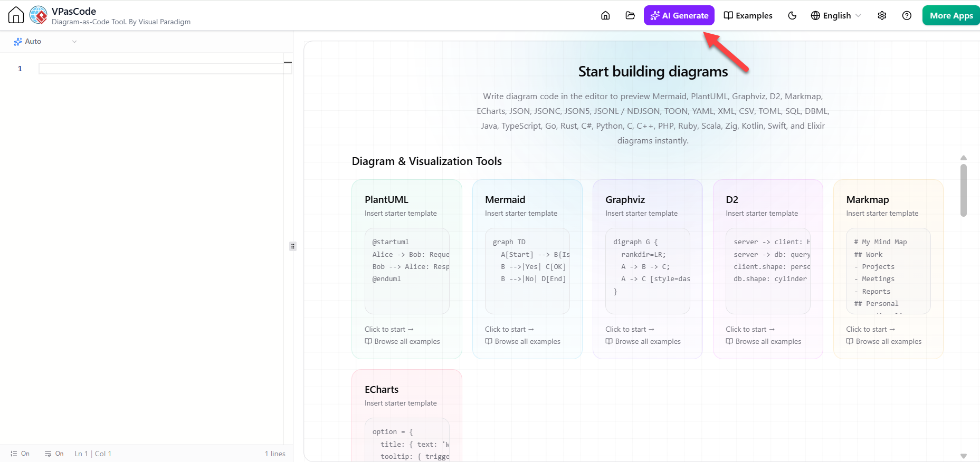This screenshot has height=462, width=980.
Task: Click the splitter grip between editor and preview
Action: pyautogui.click(x=293, y=246)
